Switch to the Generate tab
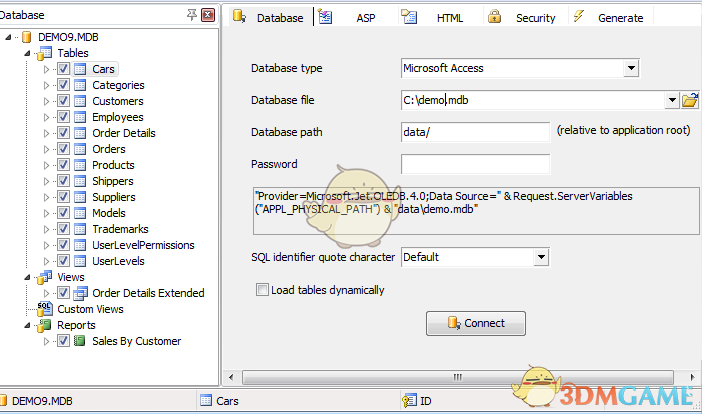 tap(611, 18)
